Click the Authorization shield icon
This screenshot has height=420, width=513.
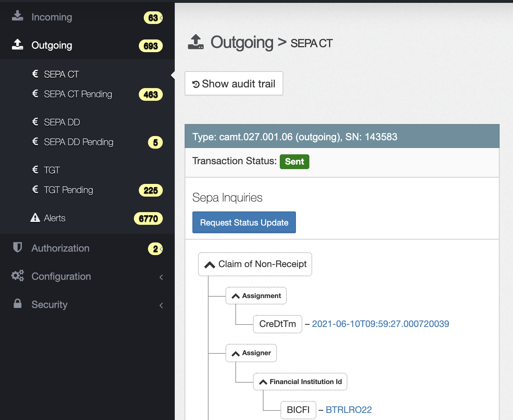click(x=17, y=248)
